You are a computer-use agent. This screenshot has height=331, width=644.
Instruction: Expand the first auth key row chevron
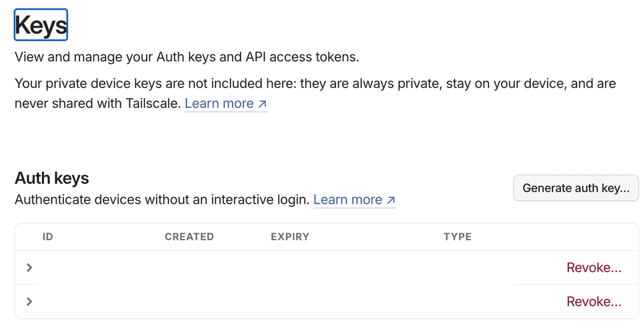30,267
